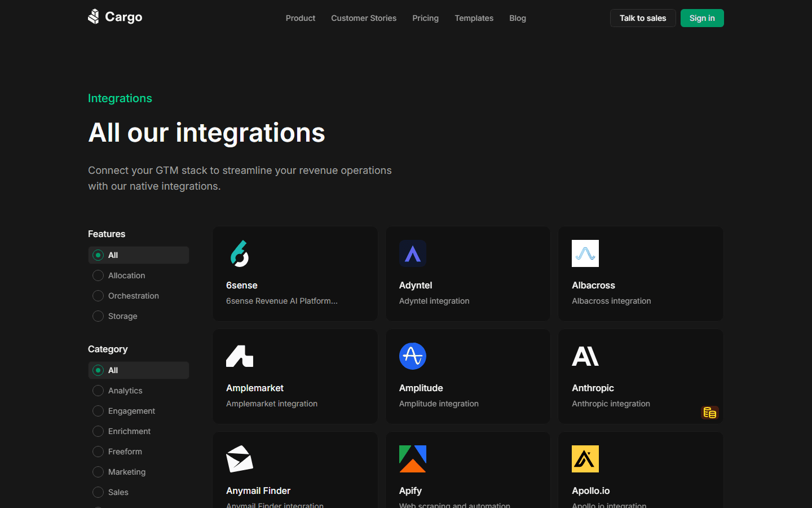Screen dimensions: 812x508
Task: Click the Albacross logo icon
Action: point(585,253)
